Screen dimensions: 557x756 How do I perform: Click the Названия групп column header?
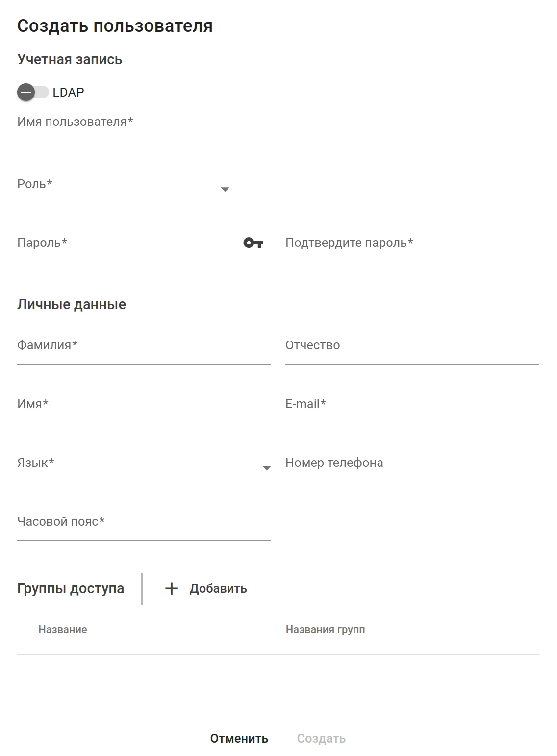pos(325,630)
